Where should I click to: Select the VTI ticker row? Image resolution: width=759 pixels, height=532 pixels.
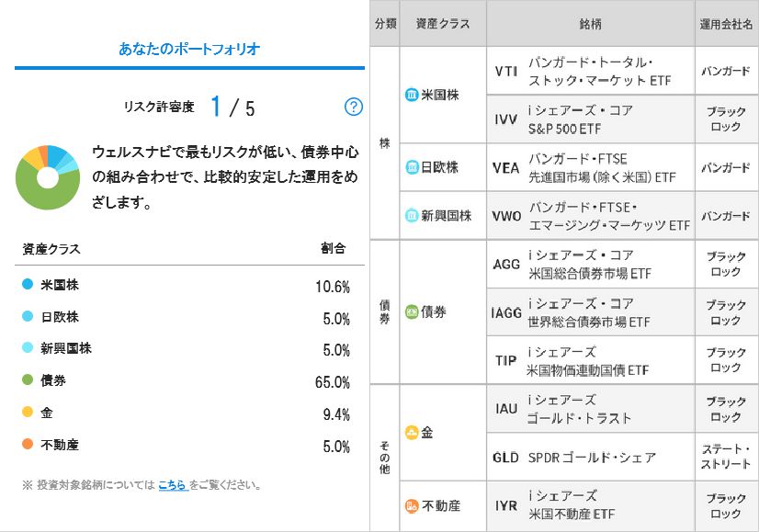[x=506, y=72]
